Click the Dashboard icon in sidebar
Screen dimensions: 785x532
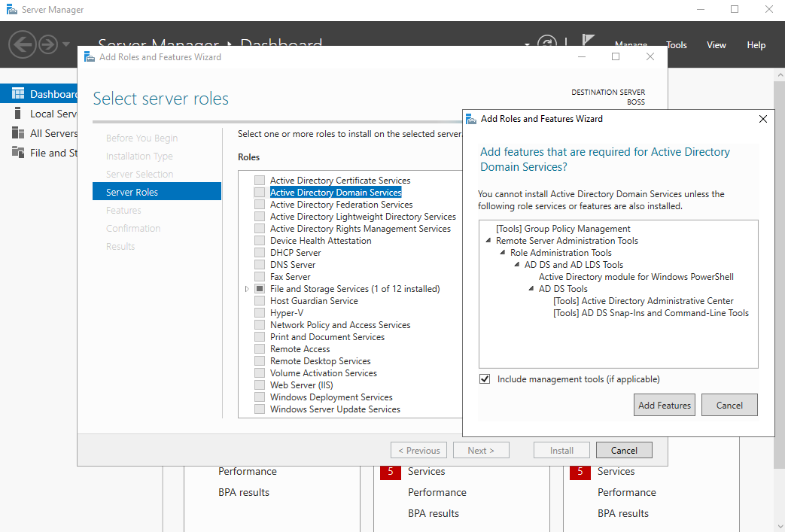(18, 94)
